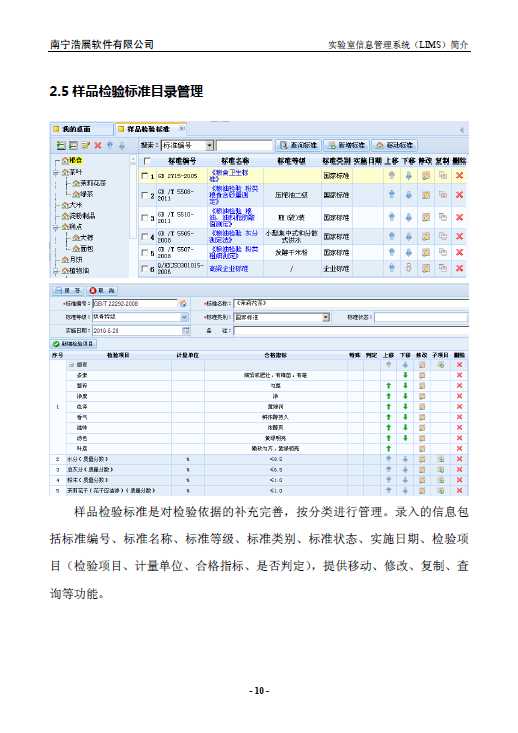Select 月饼 in the category tree
Image resolution: width=518 pixels, height=733 pixels.
[x=75, y=259]
